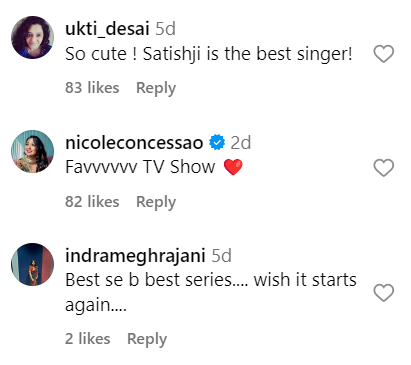
Task: View the 83 likes on ukti_desai's comment
Action: point(92,88)
